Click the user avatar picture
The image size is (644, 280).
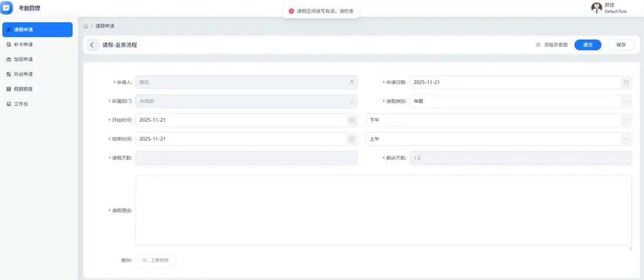tap(596, 8)
